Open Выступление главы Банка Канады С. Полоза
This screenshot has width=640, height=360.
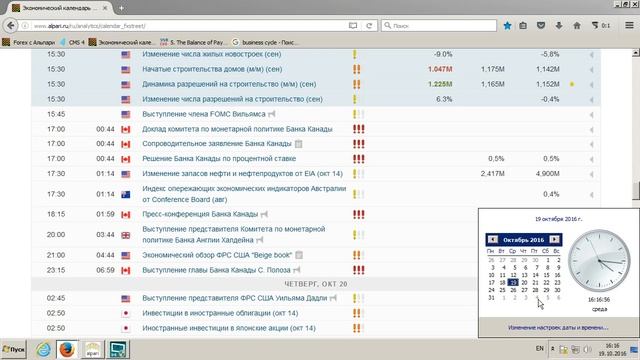pyautogui.click(x=216, y=270)
